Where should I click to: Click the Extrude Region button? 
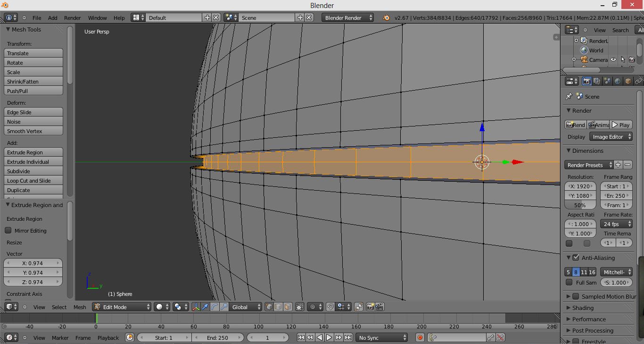pos(33,152)
